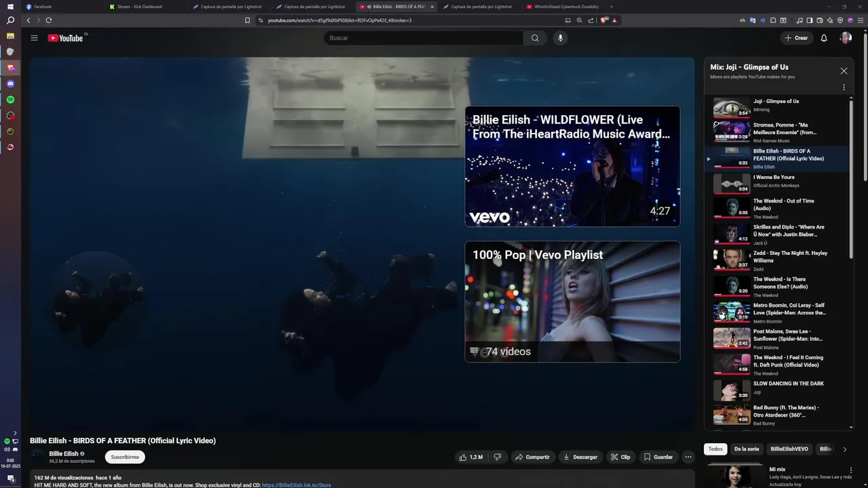Screen dimensions: 868x488
Task: Reload the current page
Action: [49, 20]
